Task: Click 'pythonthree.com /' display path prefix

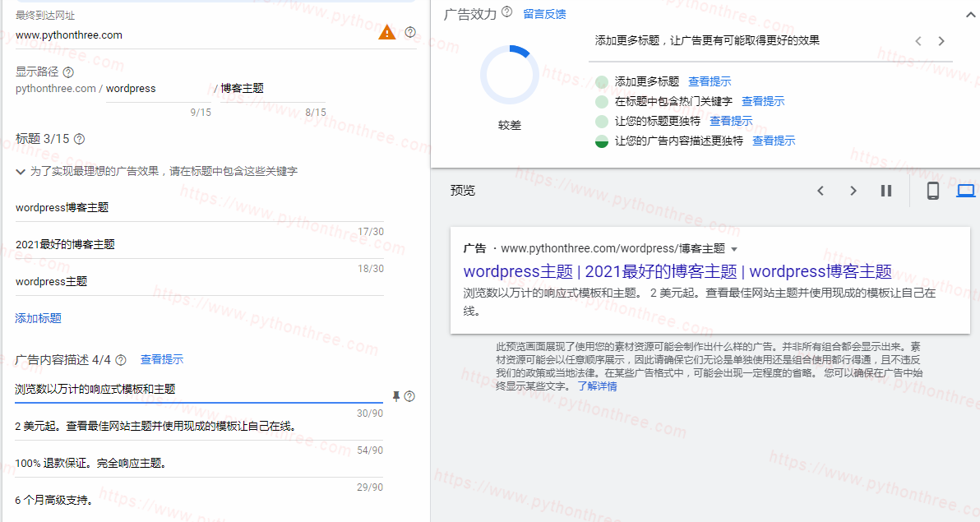Action: click(59, 89)
